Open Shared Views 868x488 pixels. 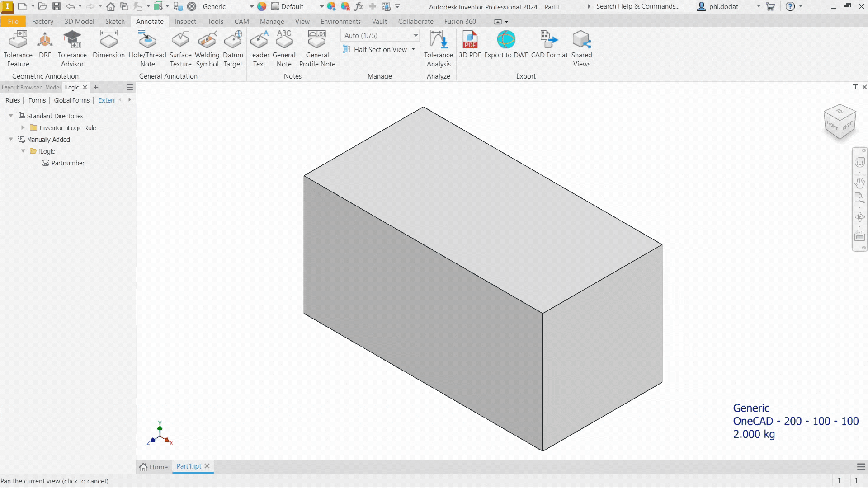pyautogui.click(x=581, y=49)
